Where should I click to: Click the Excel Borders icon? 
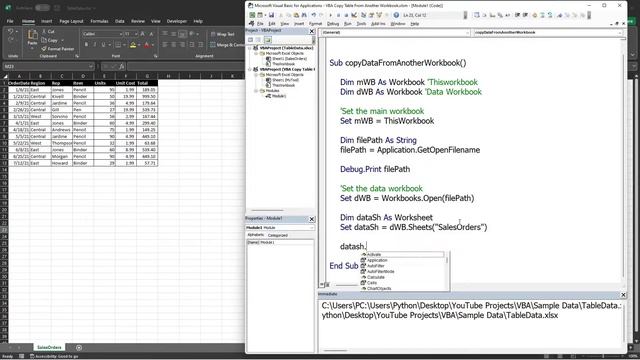coord(118,44)
